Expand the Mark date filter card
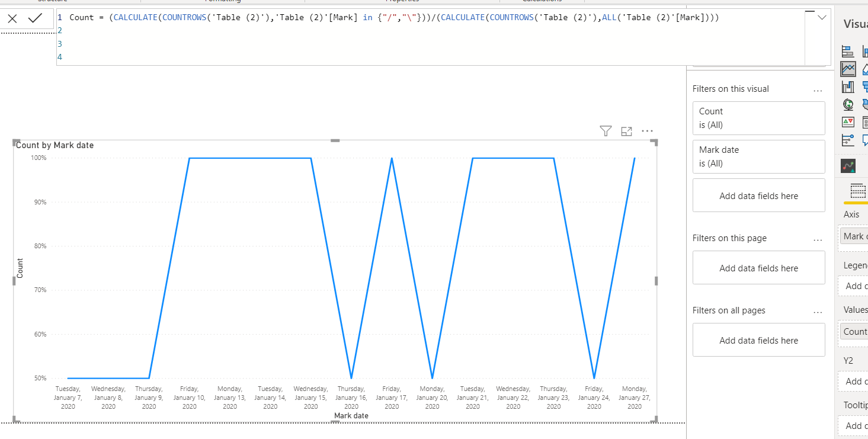The image size is (868, 439). (x=758, y=156)
